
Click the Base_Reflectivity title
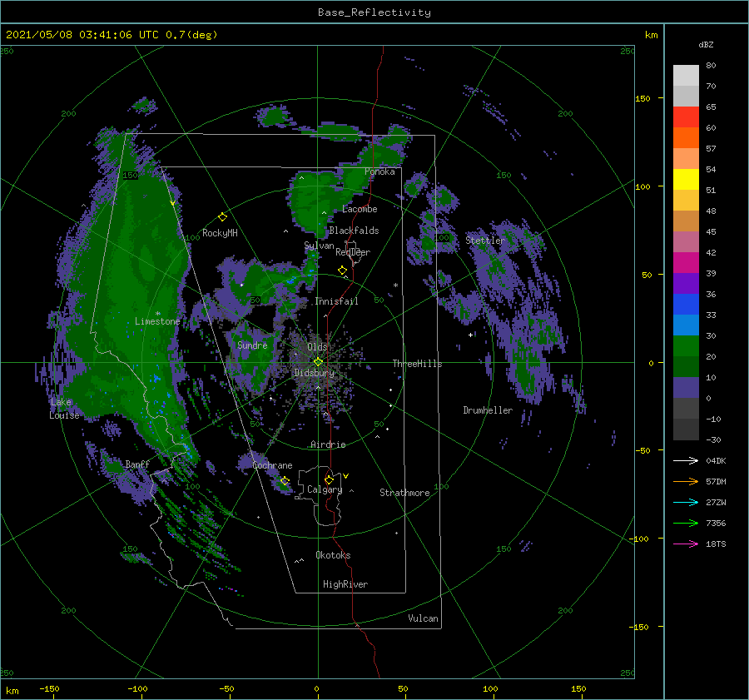[x=374, y=12]
